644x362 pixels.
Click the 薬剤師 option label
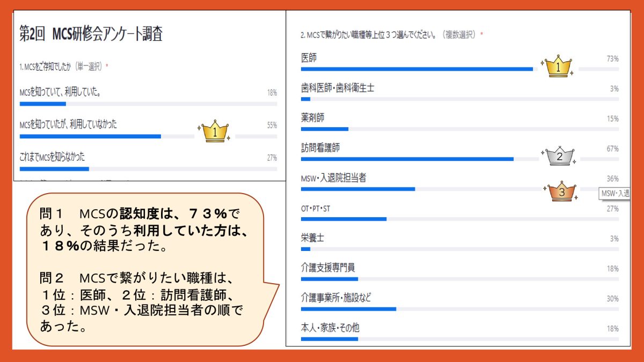[x=313, y=117]
